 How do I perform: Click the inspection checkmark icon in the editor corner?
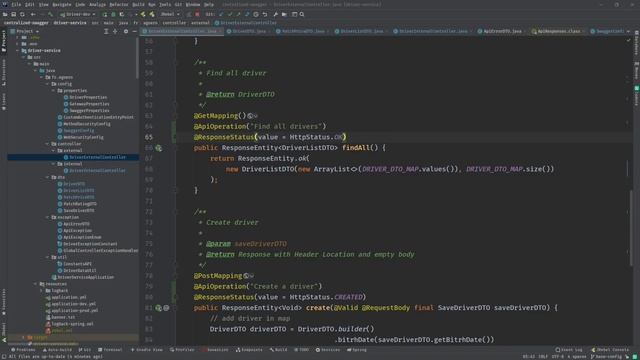pyautogui.click(x=629, y=40)
